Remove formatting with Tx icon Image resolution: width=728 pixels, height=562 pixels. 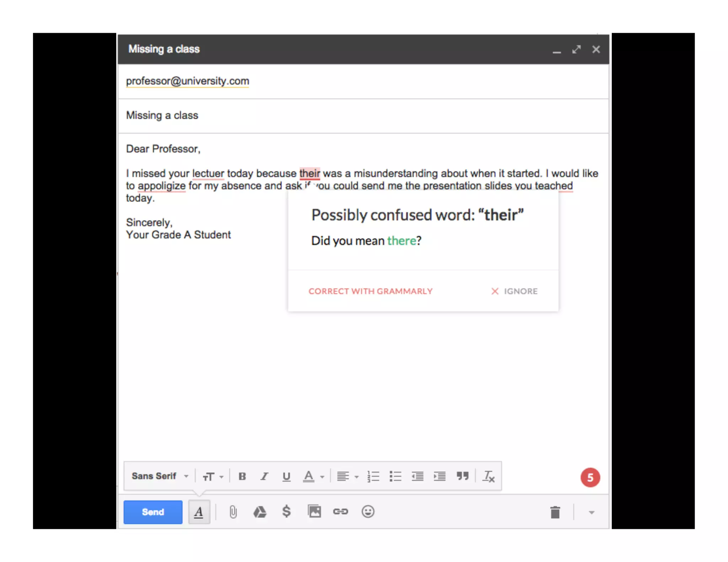click(x=488, y=476)
